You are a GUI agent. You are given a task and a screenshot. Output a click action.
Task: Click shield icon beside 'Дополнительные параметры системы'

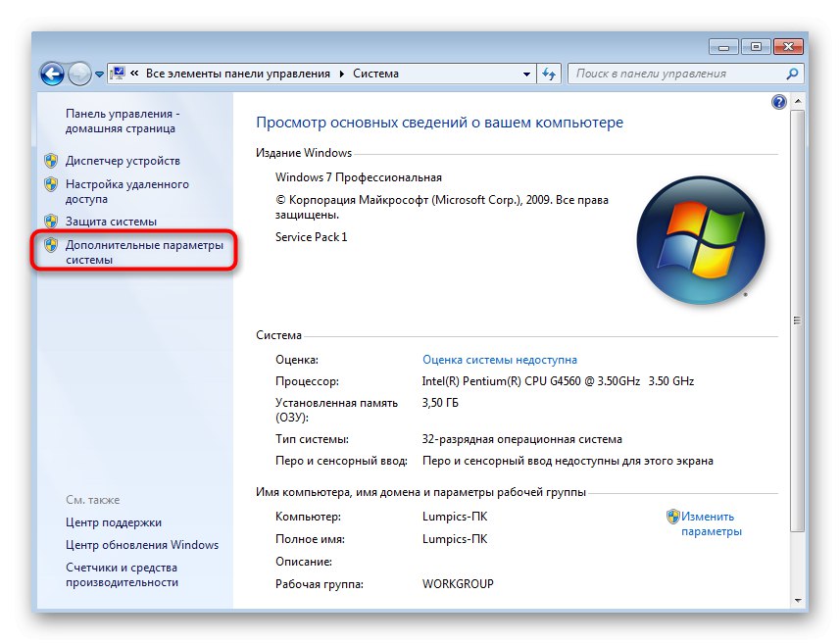coord(51,245)
